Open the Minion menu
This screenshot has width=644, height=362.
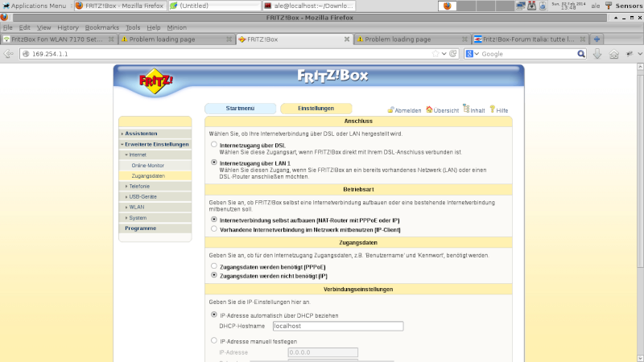pos(176,27)
